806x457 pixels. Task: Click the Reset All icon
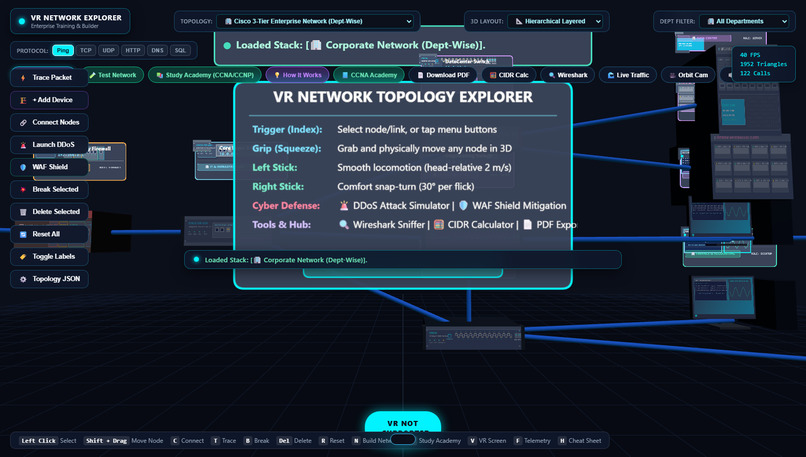click(x=23, y=234)
